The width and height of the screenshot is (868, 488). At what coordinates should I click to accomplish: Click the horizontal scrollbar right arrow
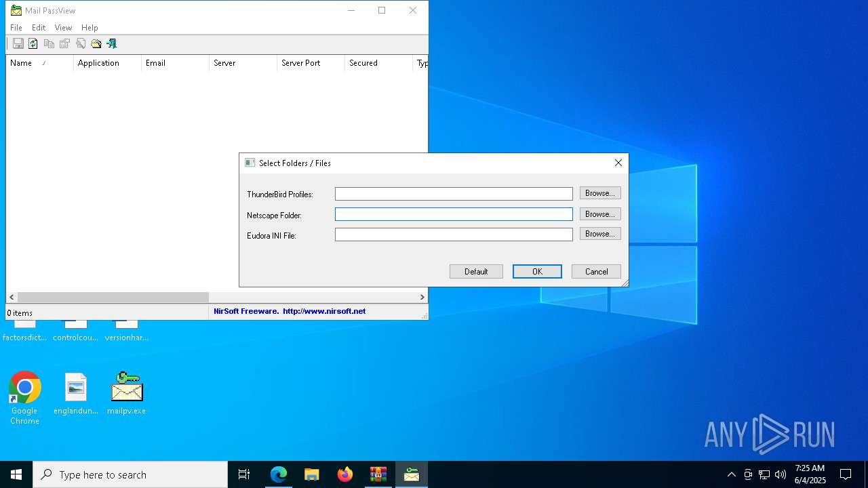422,297
